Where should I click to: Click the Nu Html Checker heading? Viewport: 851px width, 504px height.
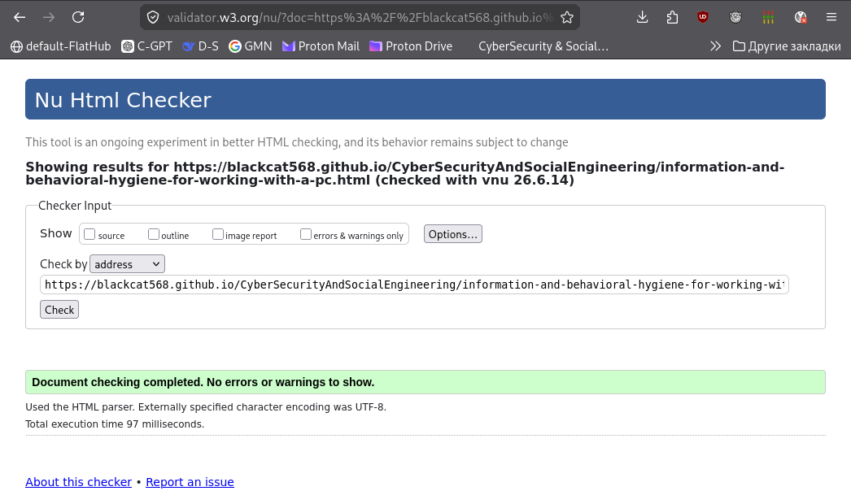click(x=123, y=100)
